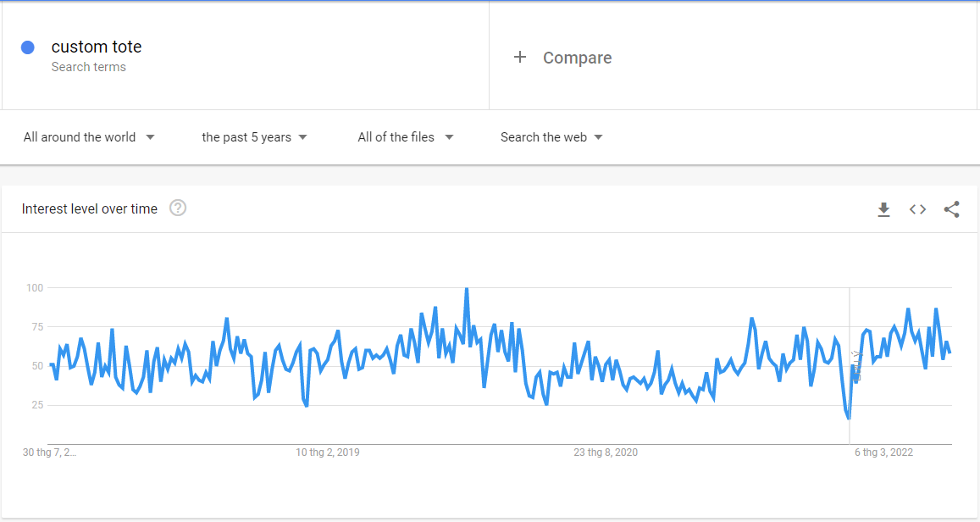This screenshot has width=980, height=522.
Task: Click the blue dot beside custom tote
Action: coord(28,47)
